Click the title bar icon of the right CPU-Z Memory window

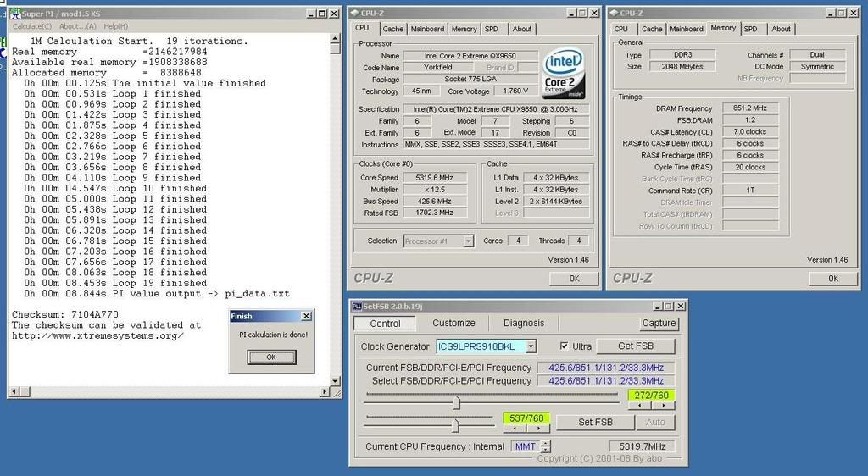[x=614, y=13]
